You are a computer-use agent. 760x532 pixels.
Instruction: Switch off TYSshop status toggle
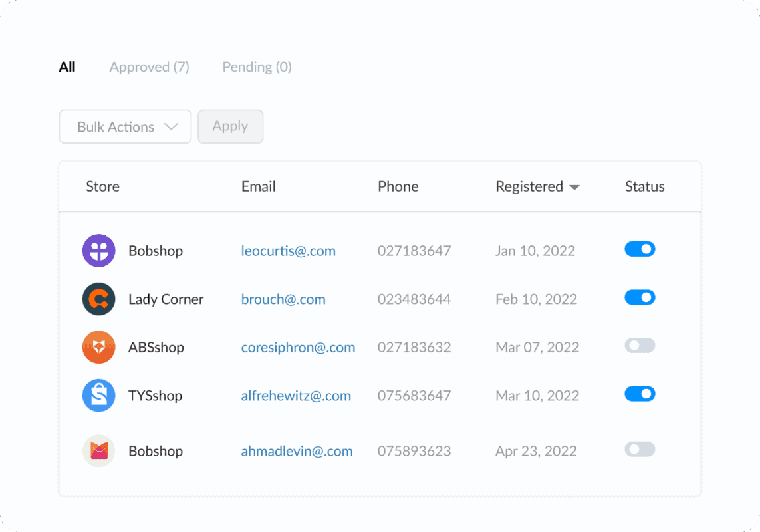point(640,394)
